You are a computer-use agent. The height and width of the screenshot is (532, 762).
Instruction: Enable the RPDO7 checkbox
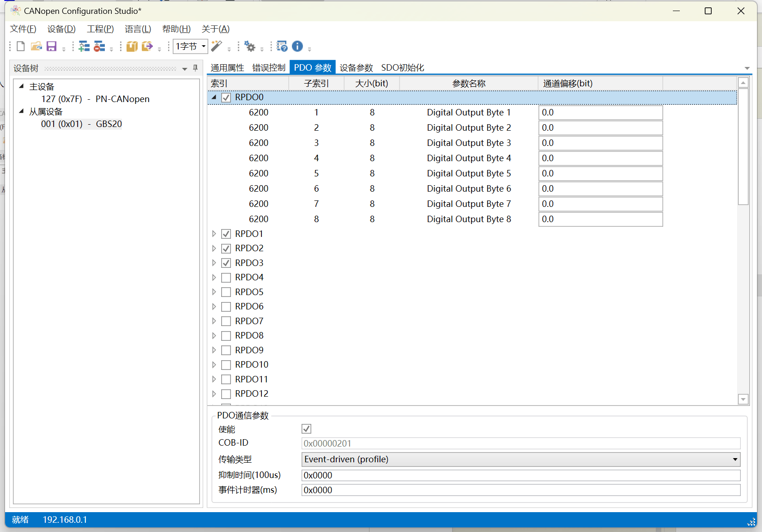pos(226,321)
